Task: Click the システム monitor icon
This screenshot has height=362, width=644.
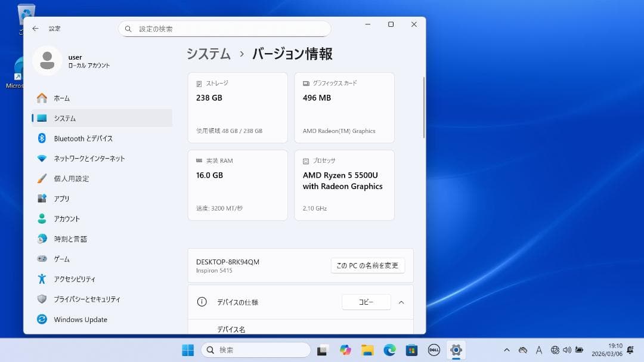Action: point(42,118)
